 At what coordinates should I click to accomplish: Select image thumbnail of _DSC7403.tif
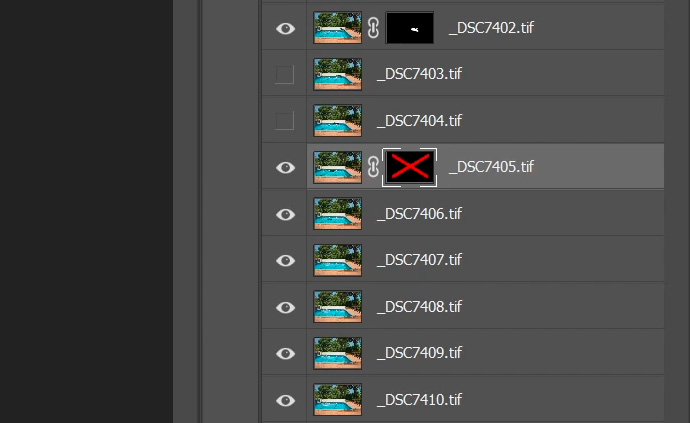[x=338, y=74]
